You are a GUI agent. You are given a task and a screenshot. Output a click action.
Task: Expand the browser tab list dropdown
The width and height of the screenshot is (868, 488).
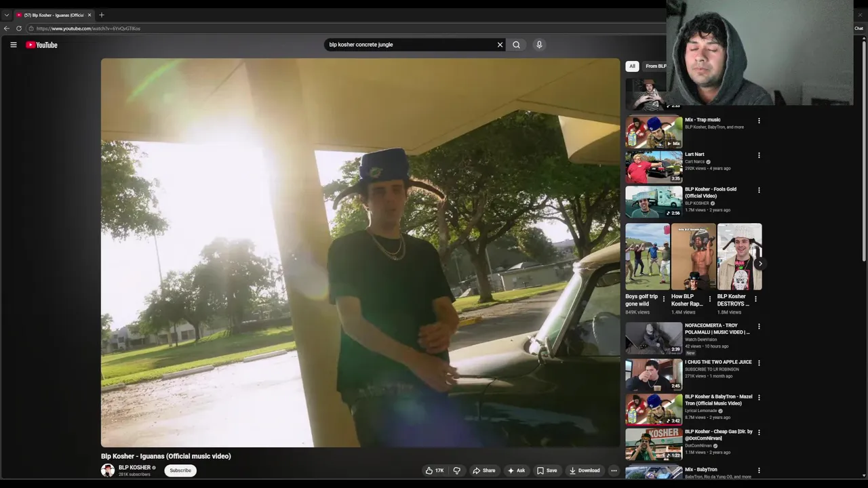pos(7,15)
